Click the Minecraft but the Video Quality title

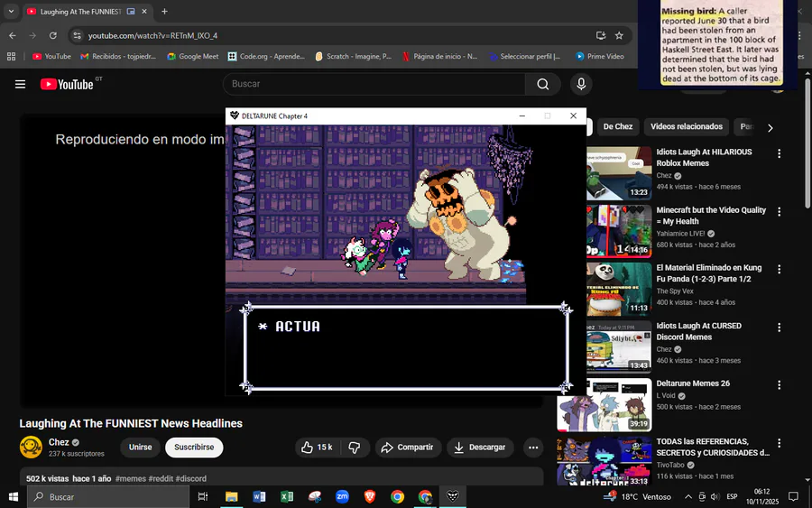pos(711,216)
